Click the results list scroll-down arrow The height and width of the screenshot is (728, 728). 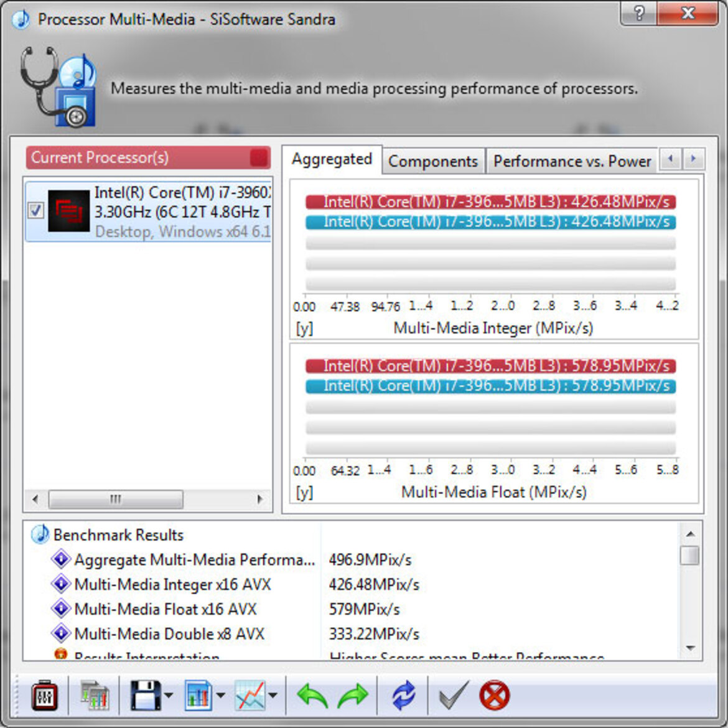point(691,648)
